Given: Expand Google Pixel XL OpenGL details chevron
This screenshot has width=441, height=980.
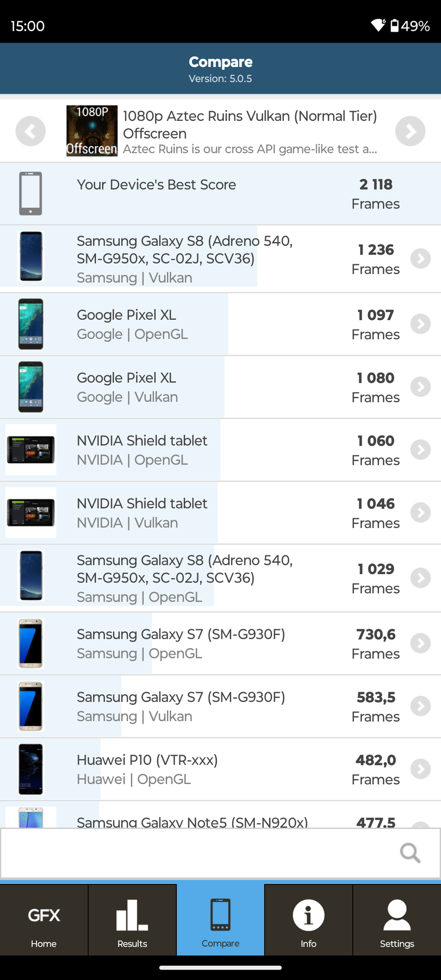Looking at the screenshot, I should coord(420,324).
